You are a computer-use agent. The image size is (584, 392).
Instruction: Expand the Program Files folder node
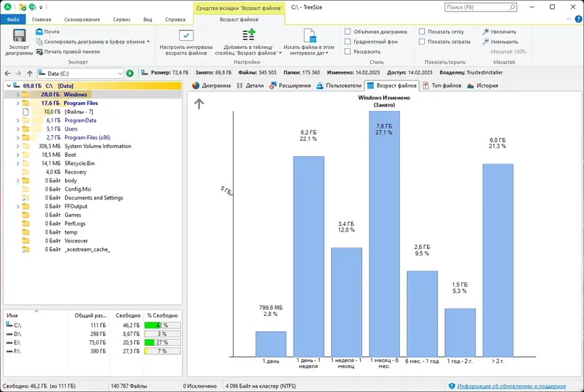tap(18, 103)
